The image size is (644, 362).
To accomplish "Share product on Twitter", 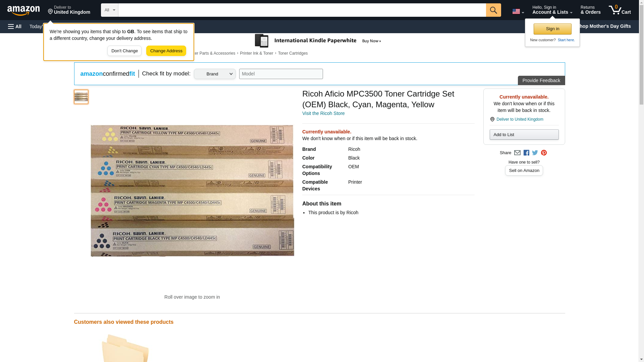I will click(535, 153).
